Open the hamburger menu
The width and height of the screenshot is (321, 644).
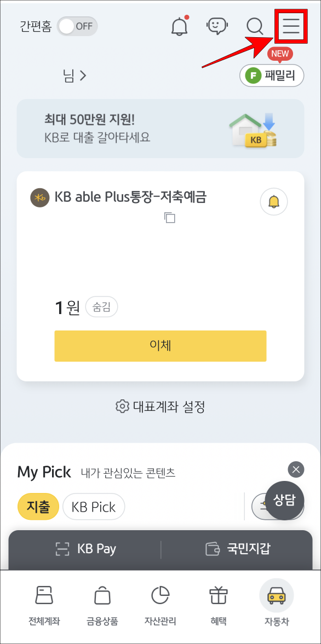[x=290, y=26]
